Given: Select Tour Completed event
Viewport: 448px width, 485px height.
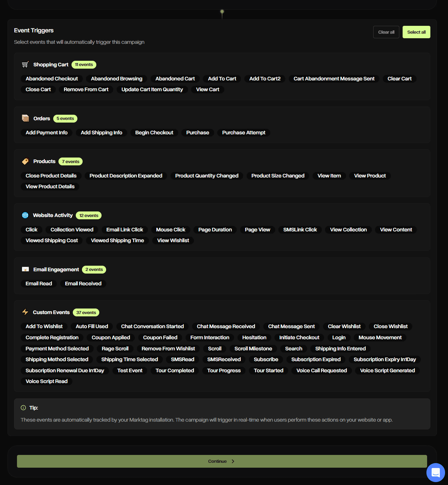Looking at the screenshot, I should (175, 371).
